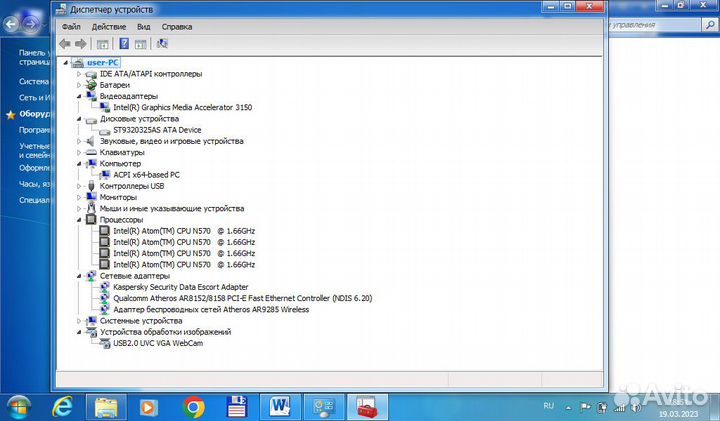Open the Вид menu

coord(144,27)
